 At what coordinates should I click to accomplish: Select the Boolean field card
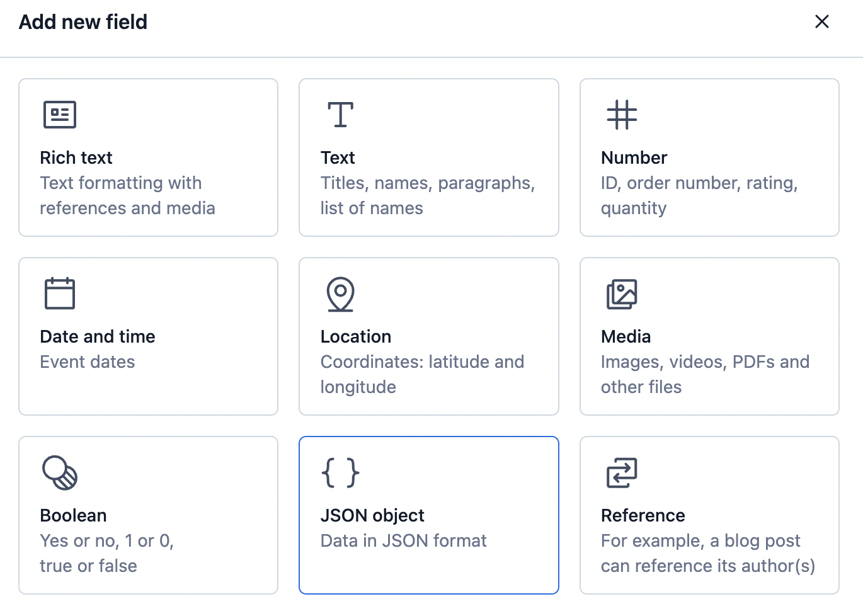point(148,515)
